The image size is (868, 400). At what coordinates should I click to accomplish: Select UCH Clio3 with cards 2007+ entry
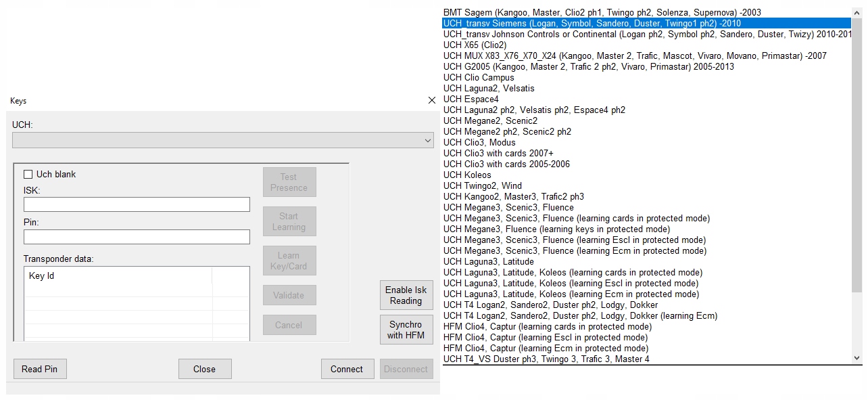(647, 153)
